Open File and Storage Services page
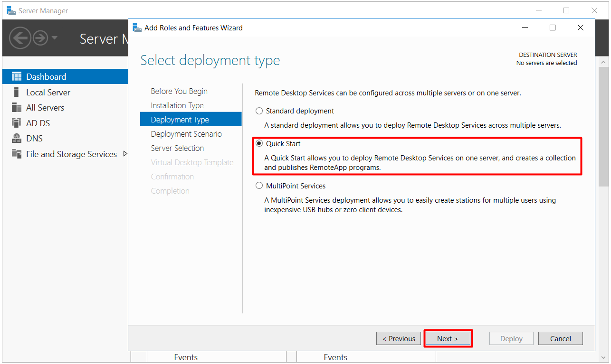 tap(71, 154)
